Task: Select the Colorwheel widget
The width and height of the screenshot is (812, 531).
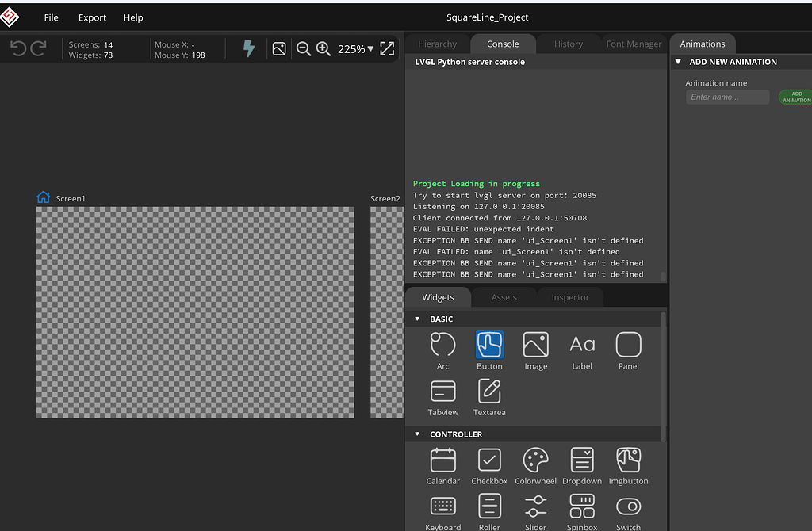Action: (x=535, y=466)
